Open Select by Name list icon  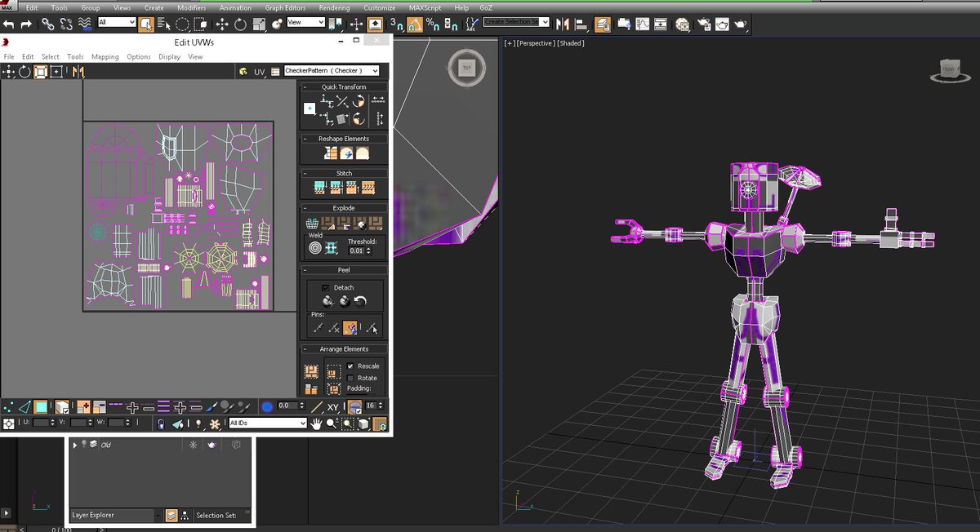pyautogui.click(x=163, y=24)
